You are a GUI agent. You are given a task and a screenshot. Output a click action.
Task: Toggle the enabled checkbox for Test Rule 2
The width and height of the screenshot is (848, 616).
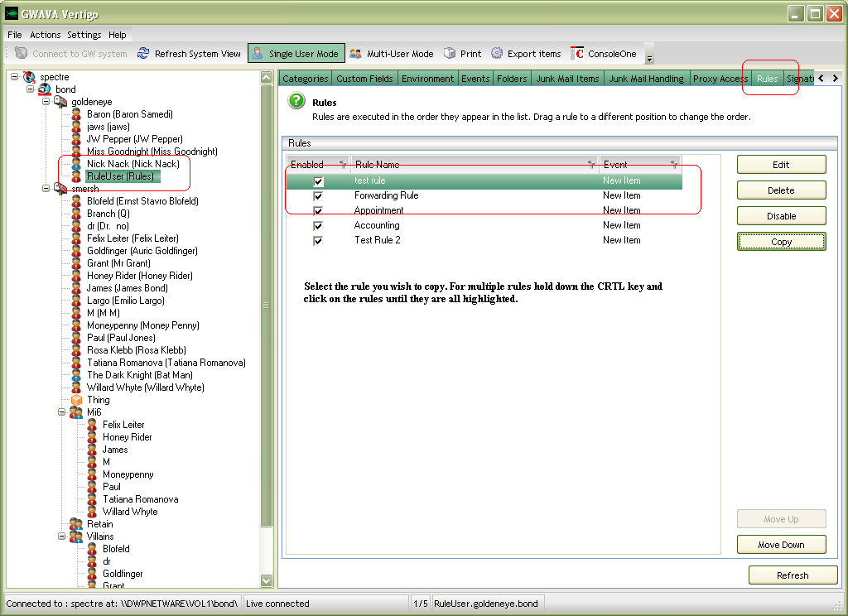coord(318,241)
